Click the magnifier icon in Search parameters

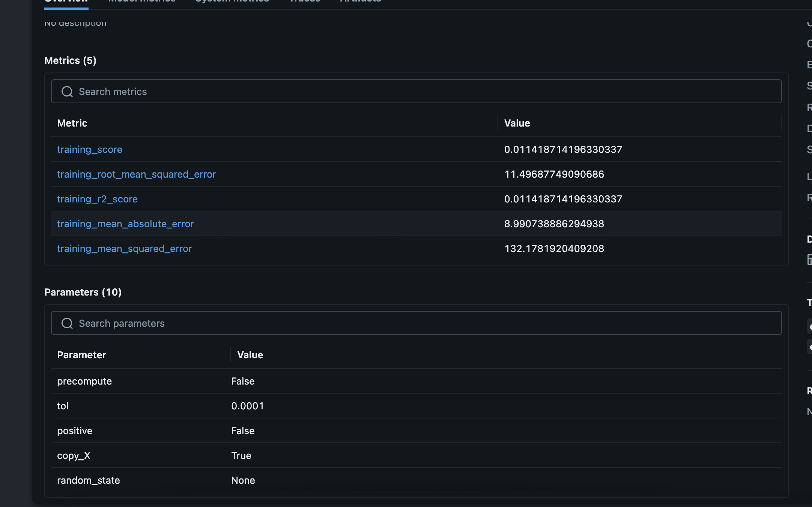click(67, 323)
